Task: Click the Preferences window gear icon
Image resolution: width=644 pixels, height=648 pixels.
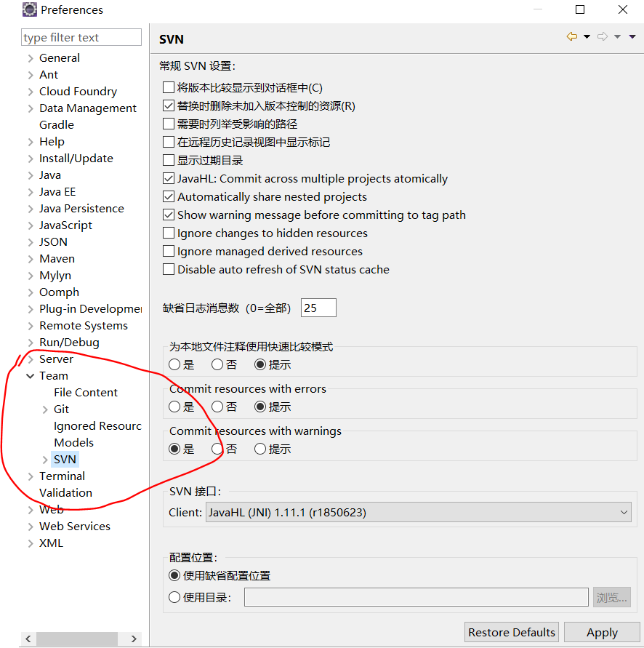Action: point(29,9)
